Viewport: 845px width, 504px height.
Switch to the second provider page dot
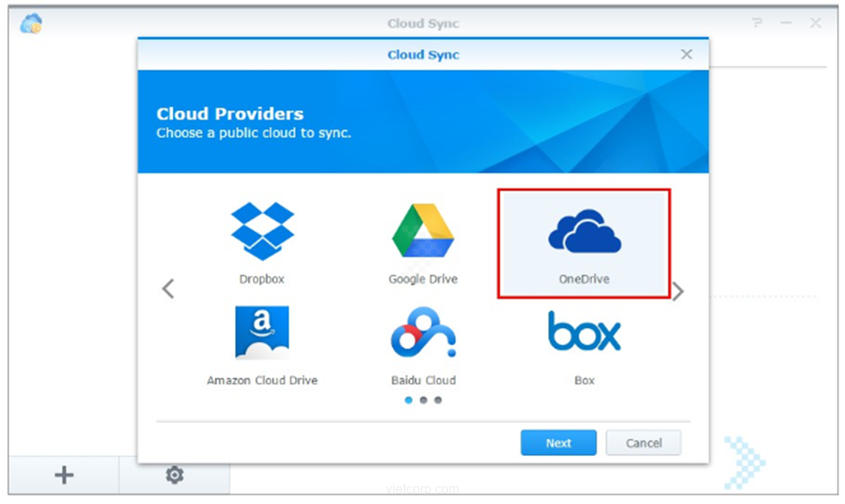(x=423, y=401)
